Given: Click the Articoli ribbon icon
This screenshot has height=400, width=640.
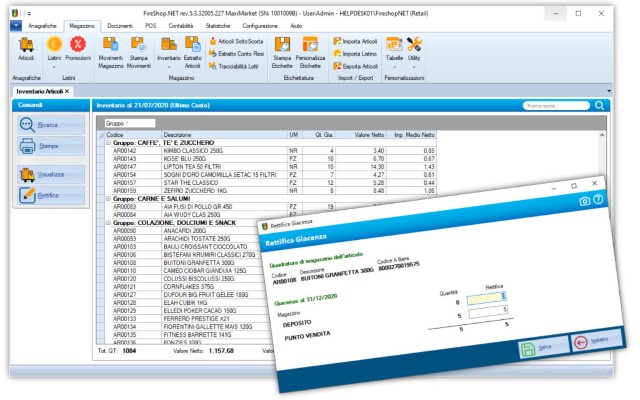Looking at the screenshot, I should (x=26, y=46).
